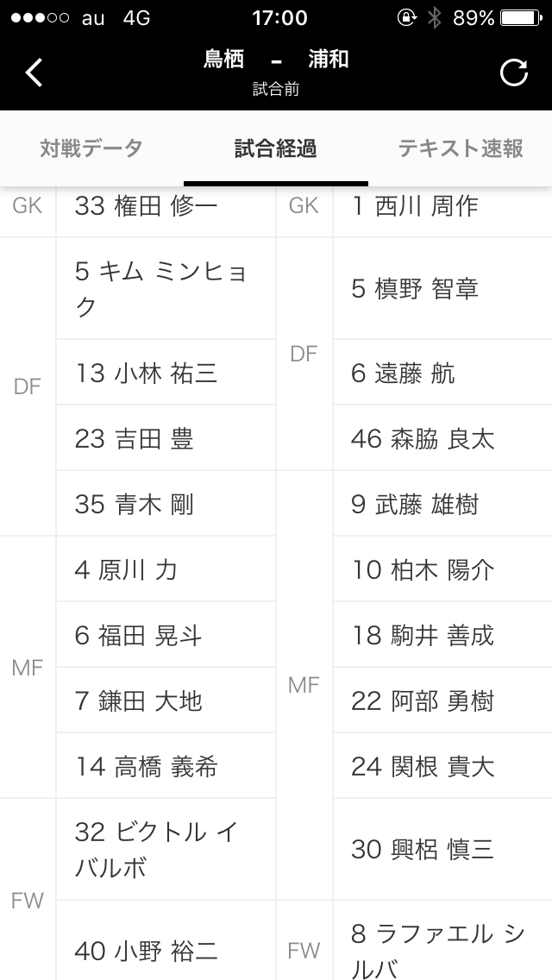Image resolution: width=552 pixels, height=980 pixels.
Task: Tap player 5 キム ミンヒョク
Action: click(x=164, y=288)
